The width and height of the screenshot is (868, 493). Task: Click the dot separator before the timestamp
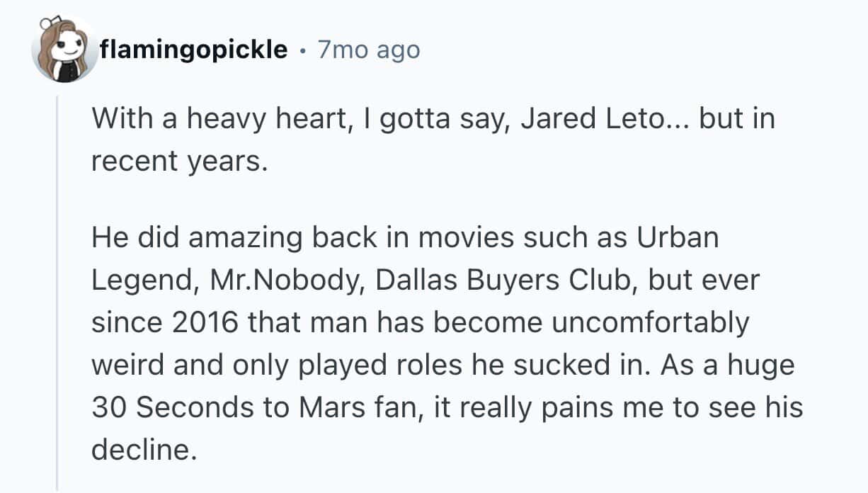tap(303, 50)
